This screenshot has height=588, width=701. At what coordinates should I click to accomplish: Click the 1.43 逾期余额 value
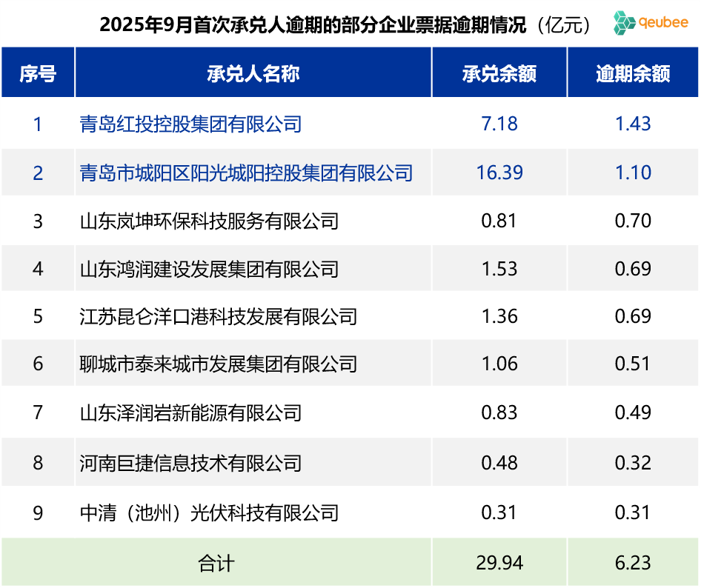click(633, 124)
